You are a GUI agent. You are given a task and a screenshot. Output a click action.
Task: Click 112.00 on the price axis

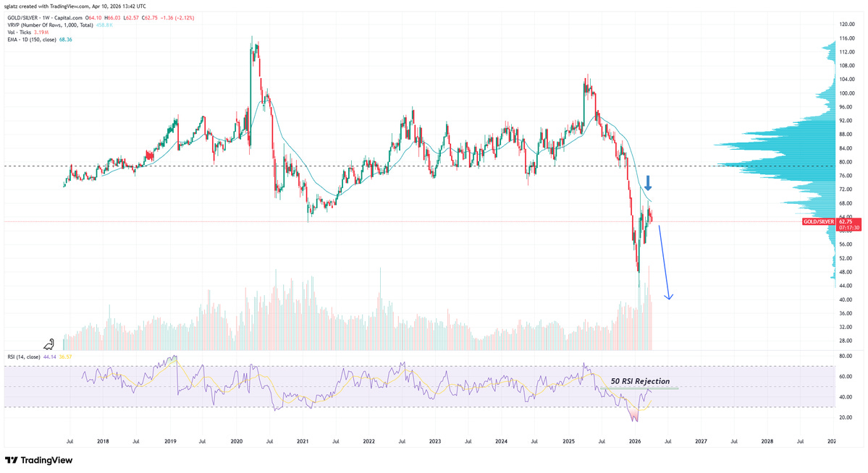(846, 52)
